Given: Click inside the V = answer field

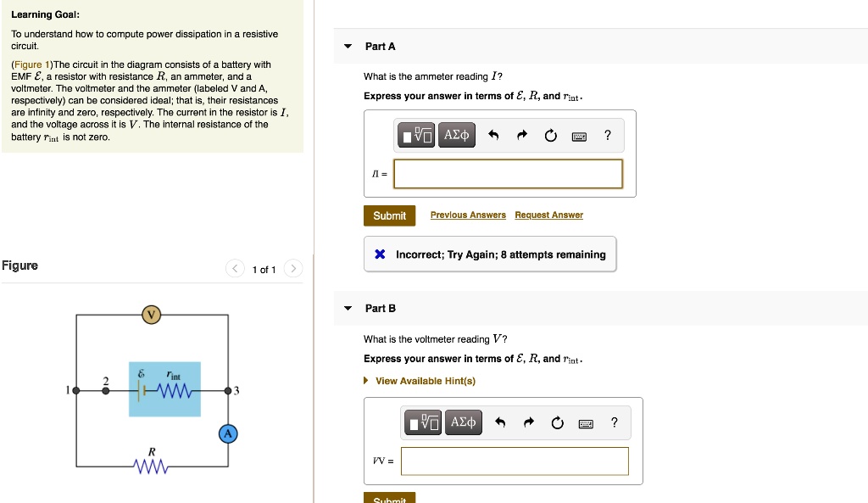Looking at the screenshot, I should pos(515,461).
